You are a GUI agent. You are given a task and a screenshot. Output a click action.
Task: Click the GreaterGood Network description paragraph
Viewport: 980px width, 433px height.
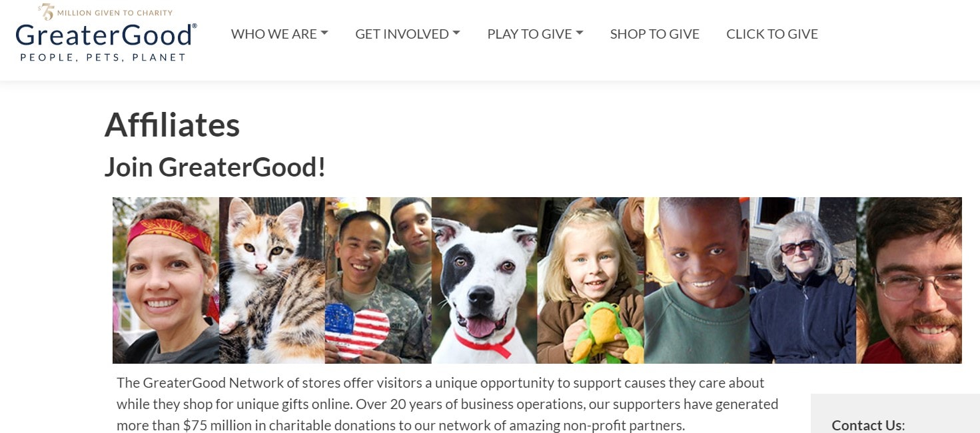448,404
